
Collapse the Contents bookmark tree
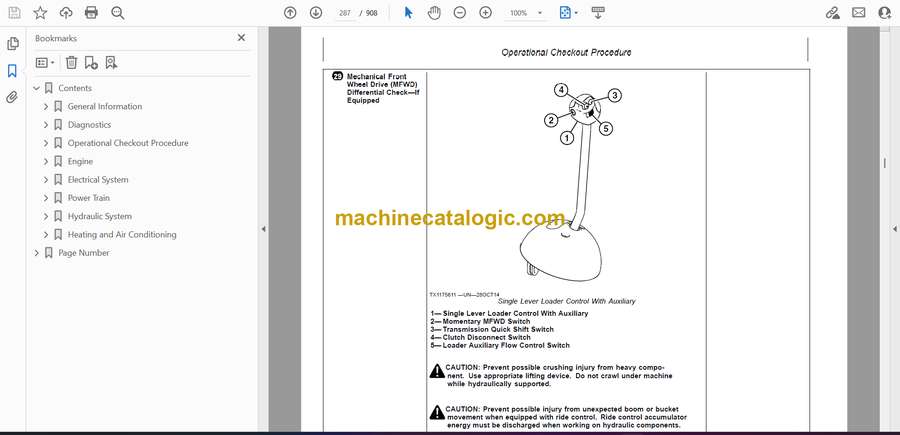(x=37, y=88)
